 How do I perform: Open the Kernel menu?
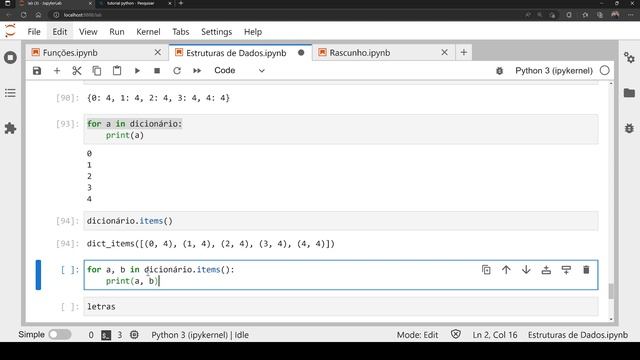click(x=148, y=32)
